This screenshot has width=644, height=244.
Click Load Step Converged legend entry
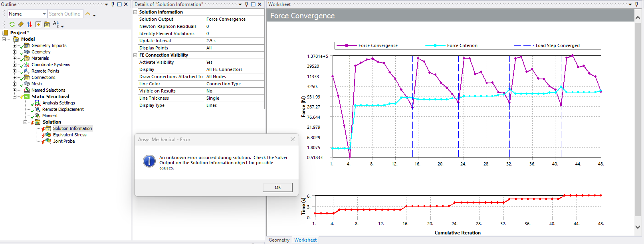tap(547, 45)
